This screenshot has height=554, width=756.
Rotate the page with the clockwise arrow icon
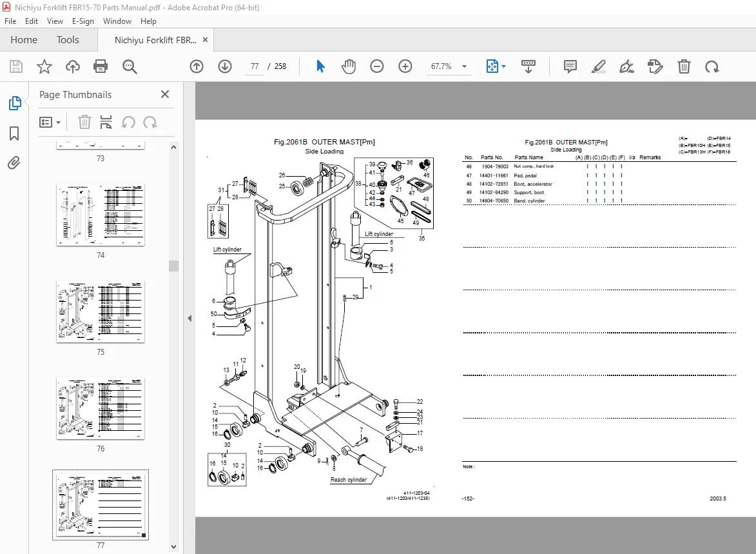click(x=712, y=66)
